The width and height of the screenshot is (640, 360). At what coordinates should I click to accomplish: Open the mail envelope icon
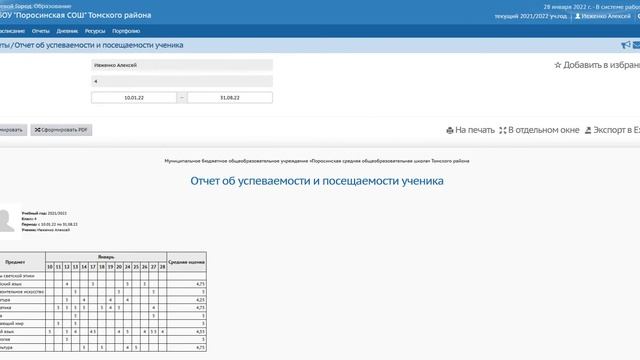[x=637, y=45]
